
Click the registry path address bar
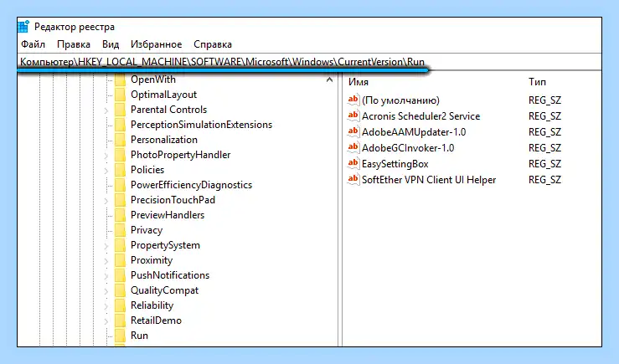click(x=309, y=62)
